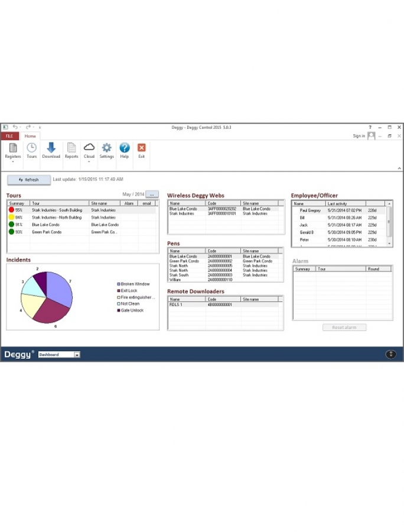The image size is (404, 532).
Task: Click the Sign in link
Action: coord(359,136)
